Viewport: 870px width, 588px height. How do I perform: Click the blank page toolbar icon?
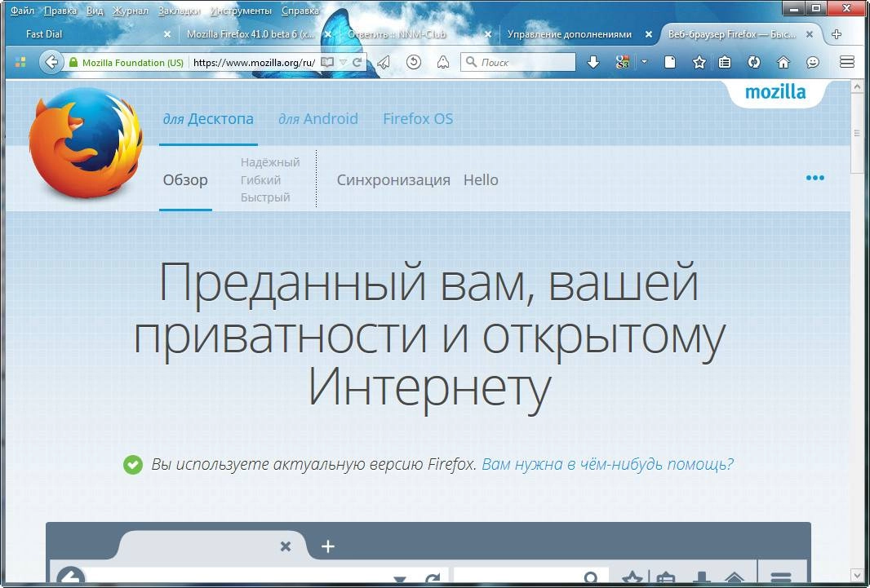click(x=670, y=62)
